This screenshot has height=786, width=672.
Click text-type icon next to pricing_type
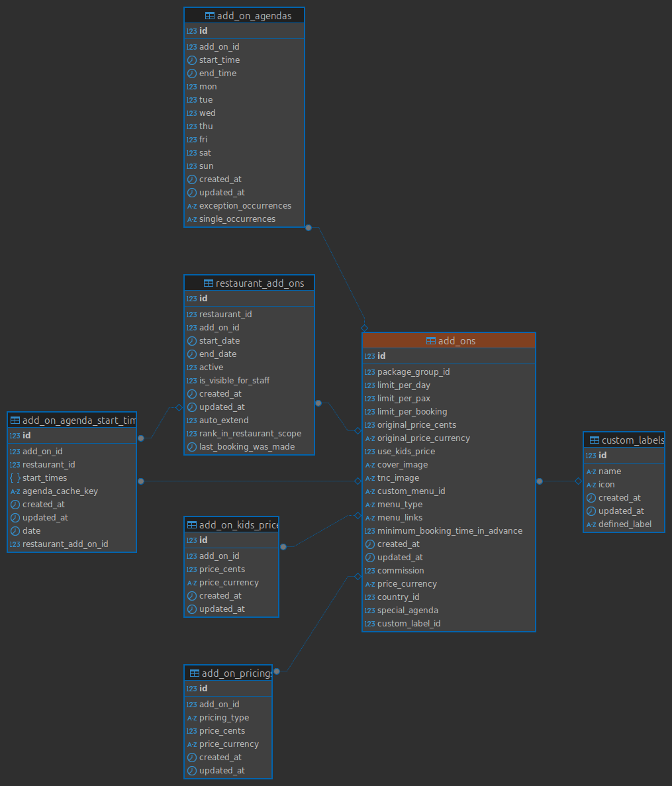[x=192, y=718]
